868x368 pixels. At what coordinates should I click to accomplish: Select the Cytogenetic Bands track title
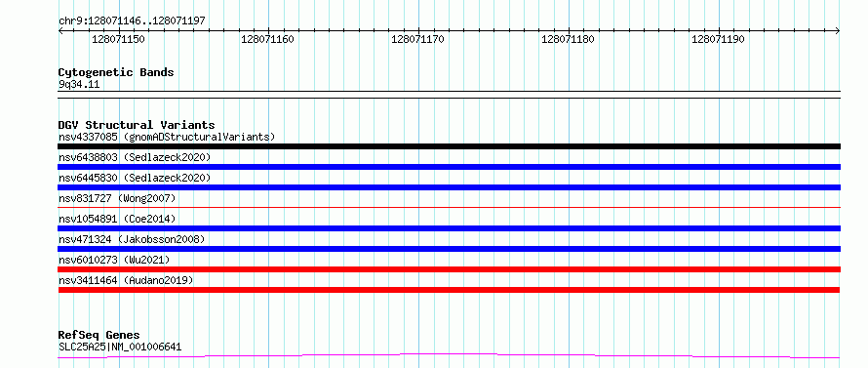tap(116, 72)
